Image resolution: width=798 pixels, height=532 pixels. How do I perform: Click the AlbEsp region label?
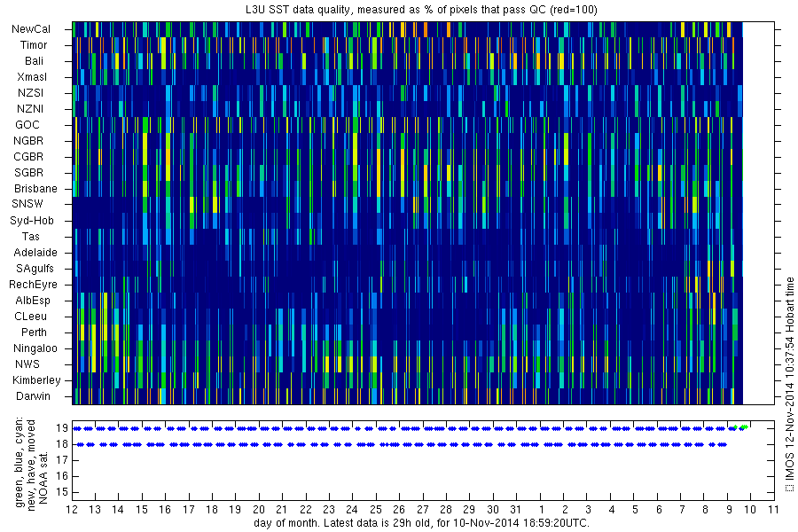tap(33, 301)
